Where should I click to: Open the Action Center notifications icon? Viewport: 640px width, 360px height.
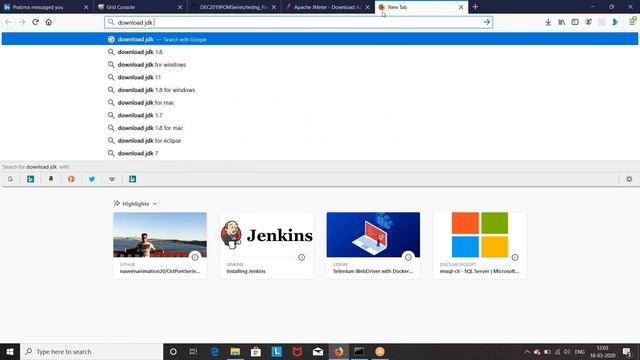click(x=627, y=351)
